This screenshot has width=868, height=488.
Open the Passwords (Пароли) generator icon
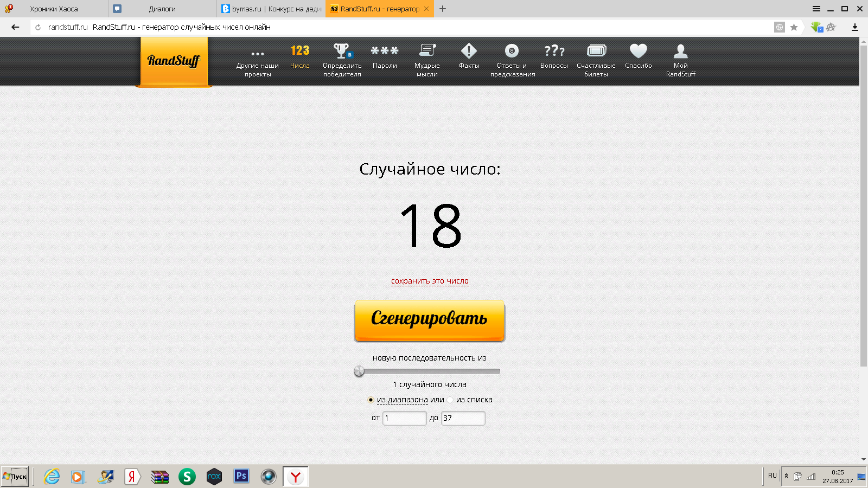coord(385,52)
